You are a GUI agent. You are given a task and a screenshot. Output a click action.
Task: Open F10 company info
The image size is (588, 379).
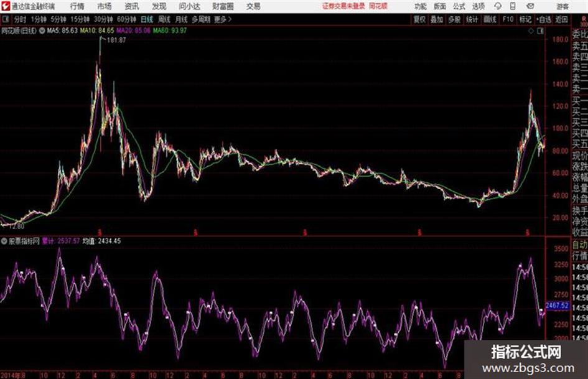pyautogui.click(x=508, y=19)
